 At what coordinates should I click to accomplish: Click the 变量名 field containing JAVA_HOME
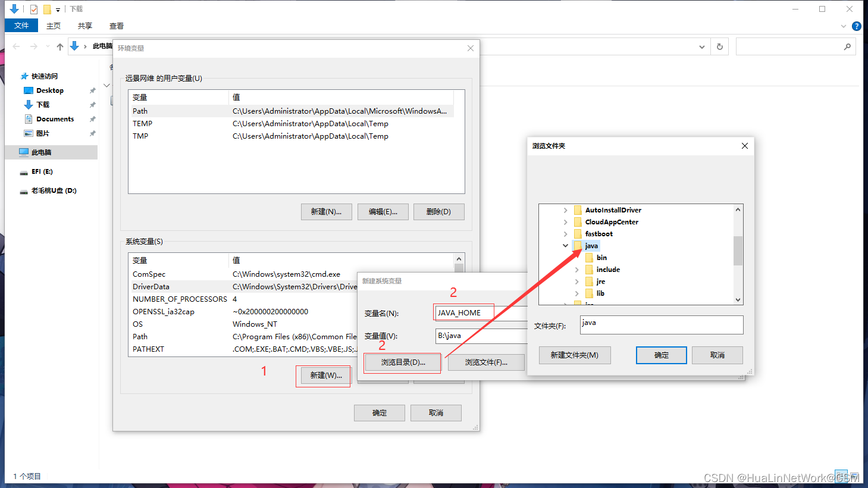(x=481, y=313)
